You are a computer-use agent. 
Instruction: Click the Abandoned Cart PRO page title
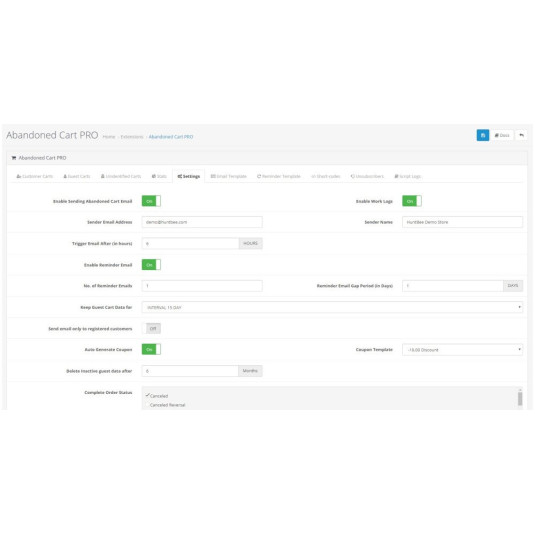pyautogui.click(x=52, y=135)
